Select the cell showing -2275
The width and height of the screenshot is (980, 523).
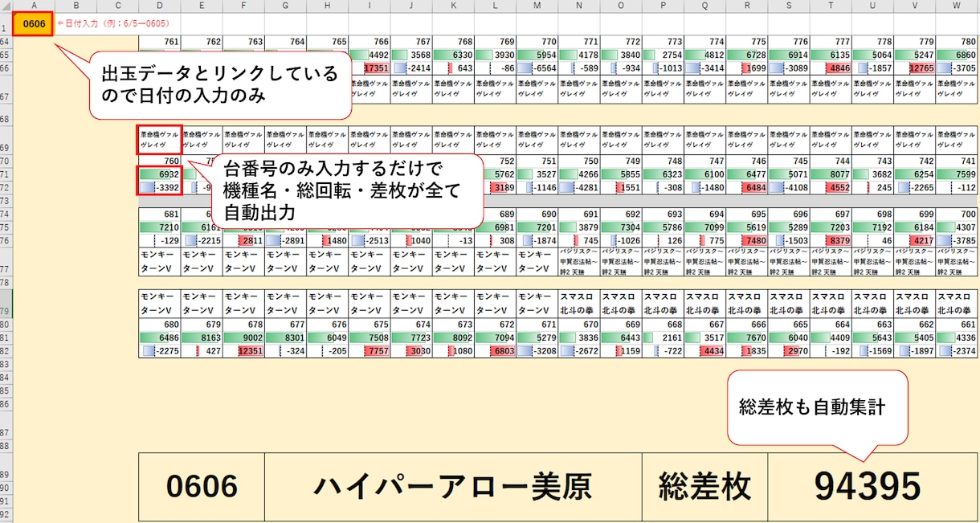point(160,351)
